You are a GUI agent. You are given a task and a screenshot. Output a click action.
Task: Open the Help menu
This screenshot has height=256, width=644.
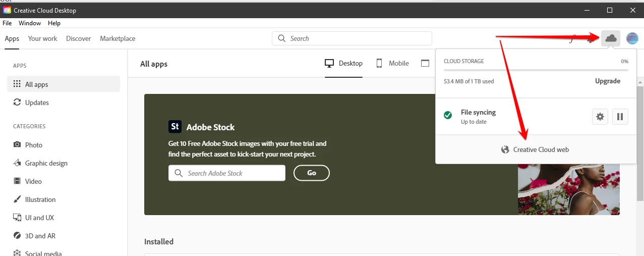coord(54,23)
